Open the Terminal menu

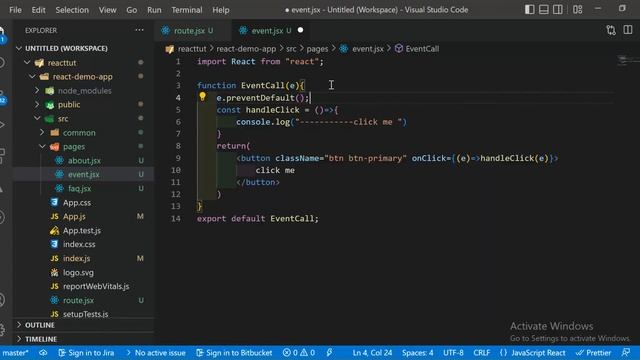tap(187, 10)
